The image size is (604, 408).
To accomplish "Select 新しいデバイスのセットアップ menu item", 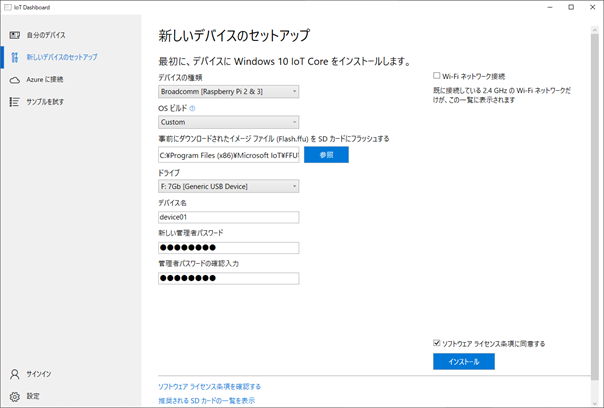I will [62, 57].
